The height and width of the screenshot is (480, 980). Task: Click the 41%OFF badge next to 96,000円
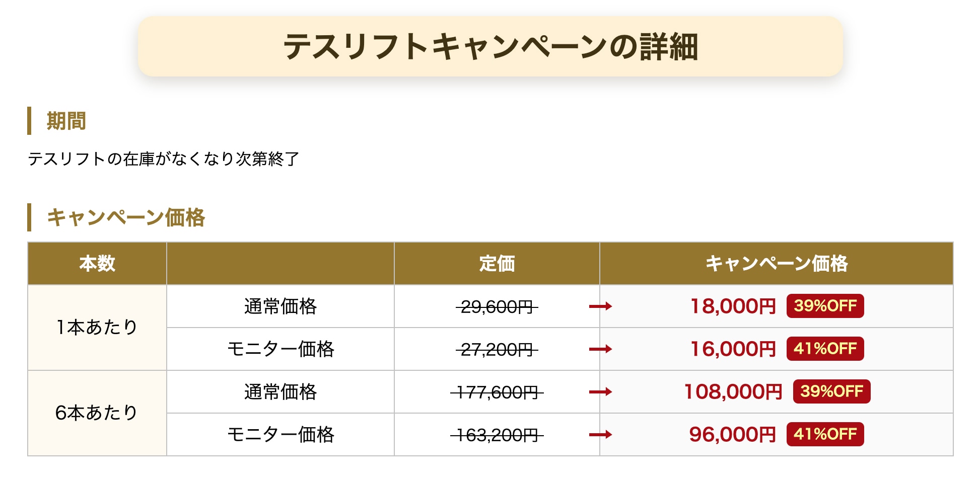[x=825, y=434]
